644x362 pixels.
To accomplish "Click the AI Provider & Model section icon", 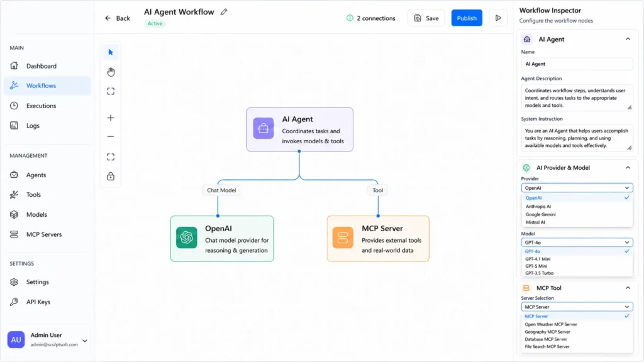I will coord(526,167).
